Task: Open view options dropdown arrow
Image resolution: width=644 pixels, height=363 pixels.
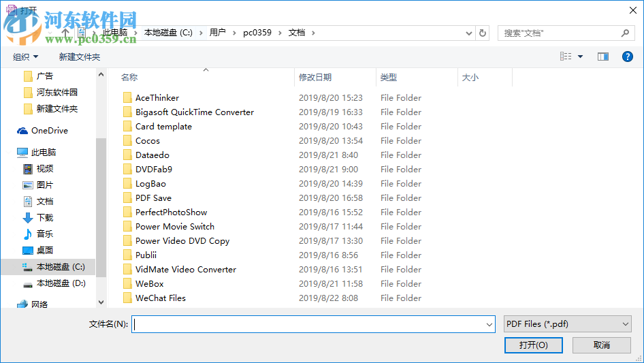Action: click(x=580, y=57)
